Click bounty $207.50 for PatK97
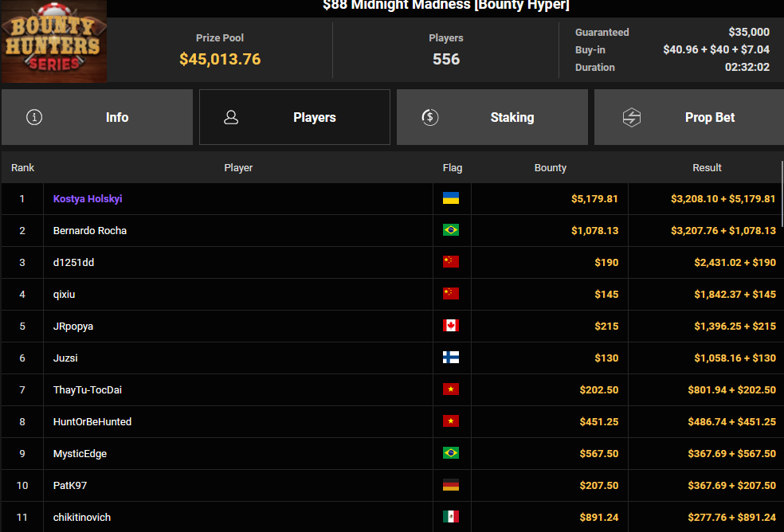This screenshot has height=532, width=784. coord(599,486)
